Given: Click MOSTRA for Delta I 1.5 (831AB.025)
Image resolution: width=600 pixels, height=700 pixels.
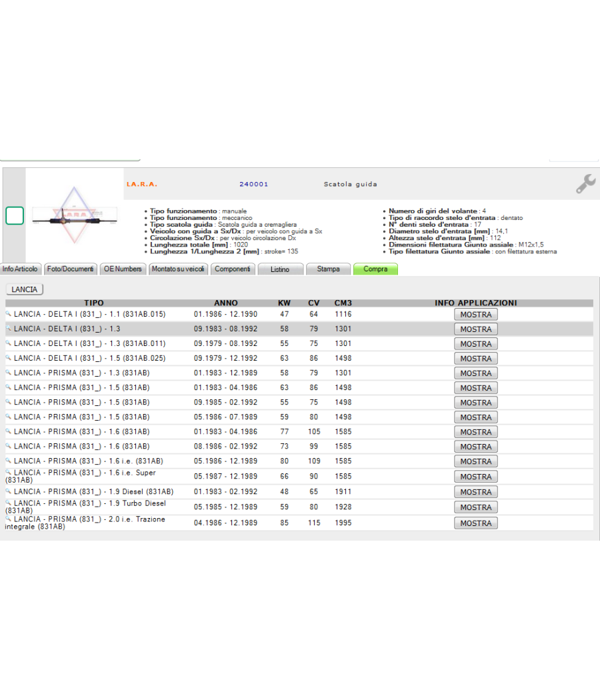Looking at the screenshot, I should click(476, 359).
